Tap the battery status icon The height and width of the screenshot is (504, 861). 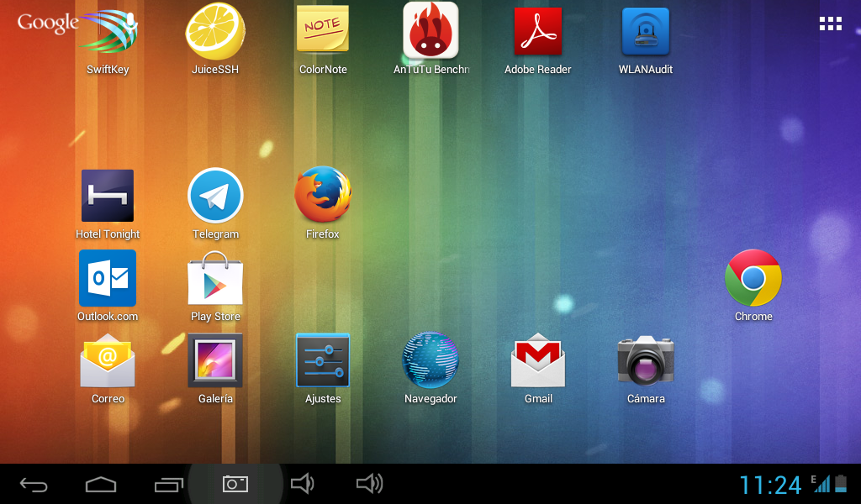[x=841, y=483]
